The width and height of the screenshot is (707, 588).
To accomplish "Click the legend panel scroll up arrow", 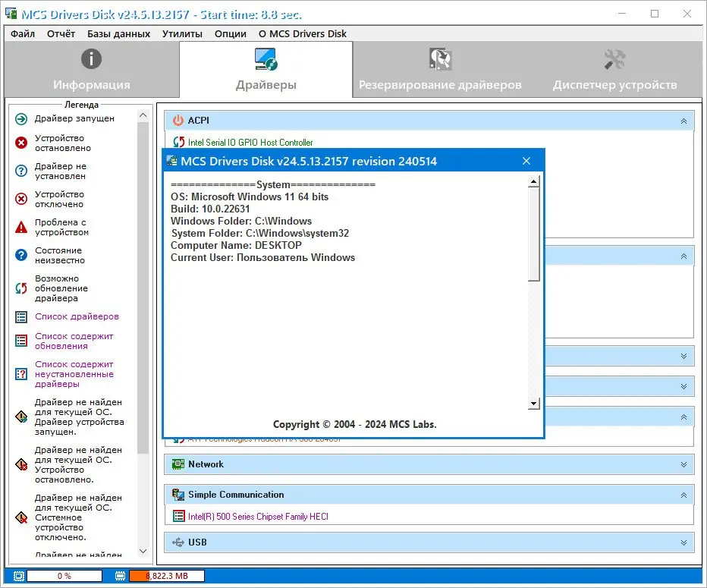I will click(x=143, y=115).
